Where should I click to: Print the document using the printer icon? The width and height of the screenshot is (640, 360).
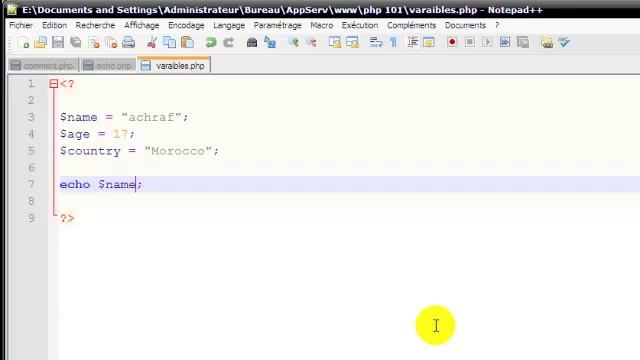(129, 42)
